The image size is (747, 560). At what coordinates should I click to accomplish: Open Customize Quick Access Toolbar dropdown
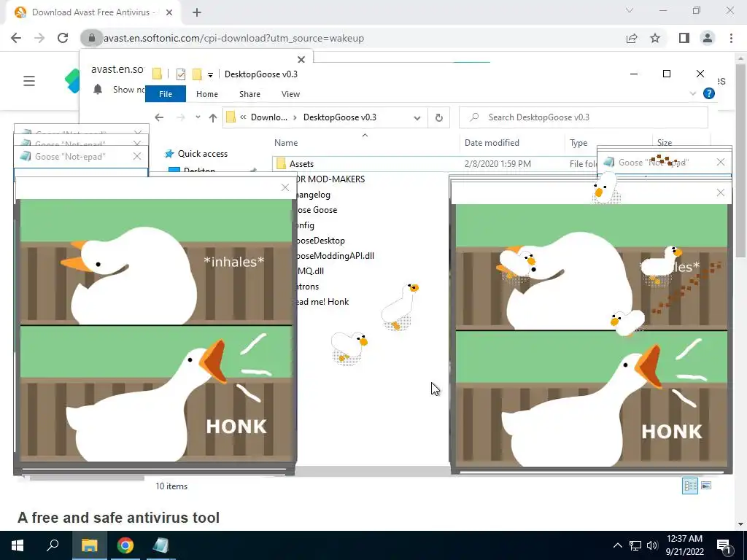[x=210, y=75]
